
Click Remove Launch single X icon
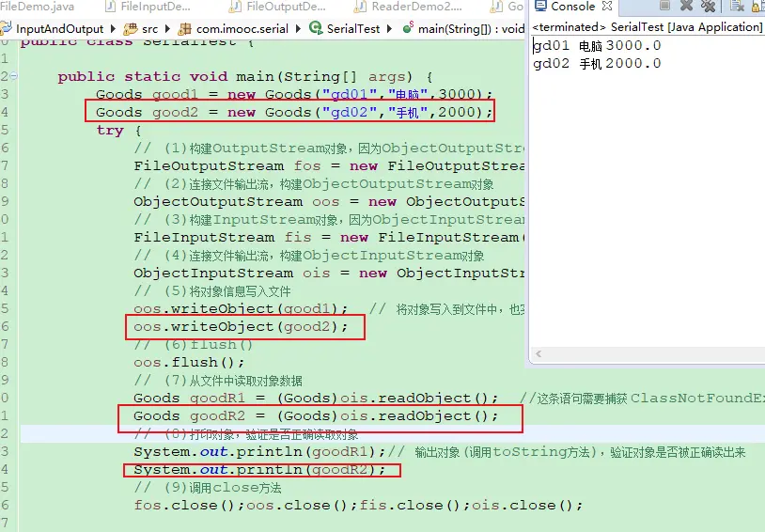point(686,6)
